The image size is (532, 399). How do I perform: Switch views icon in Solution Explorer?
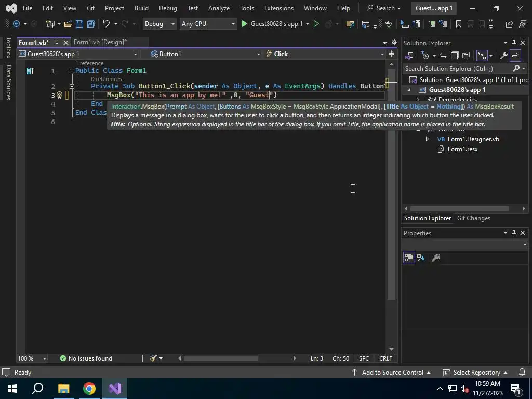tap(409, 55)
